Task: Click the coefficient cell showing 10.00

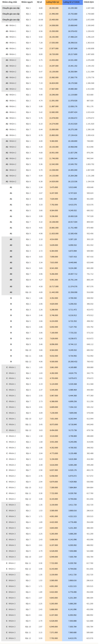Action: pyautogui.click(x=41, y=19)
